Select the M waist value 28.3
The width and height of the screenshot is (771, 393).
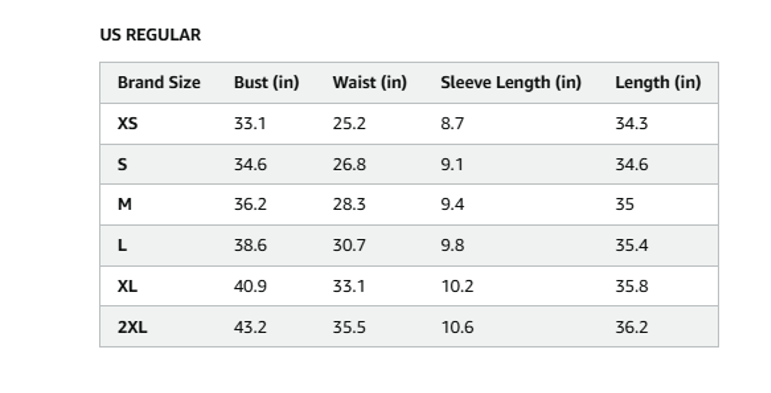[x=349, y=204]
